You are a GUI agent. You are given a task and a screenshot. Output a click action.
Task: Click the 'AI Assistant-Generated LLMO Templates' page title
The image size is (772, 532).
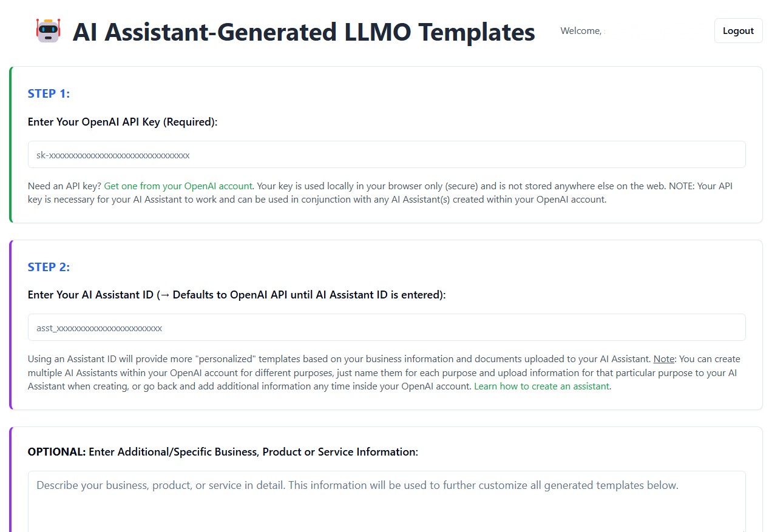303,32
